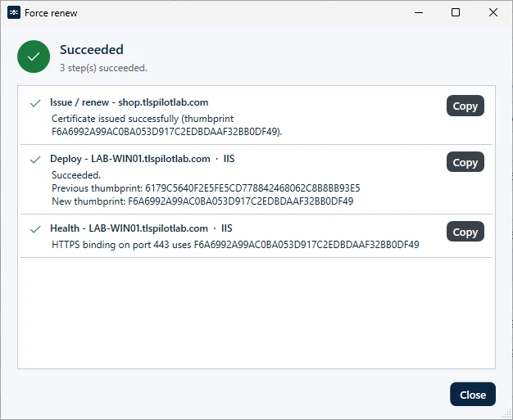Minimize the Force renew window
Viewport: 513px width, 420px height.
pyautogui.click(x=419, y=13)
